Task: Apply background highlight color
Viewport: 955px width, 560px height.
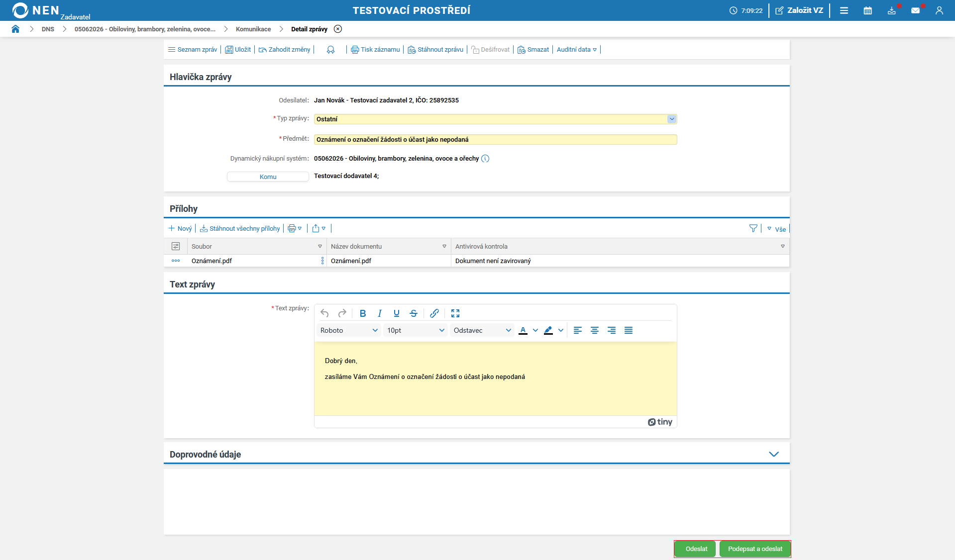Action: click(548, 330)
